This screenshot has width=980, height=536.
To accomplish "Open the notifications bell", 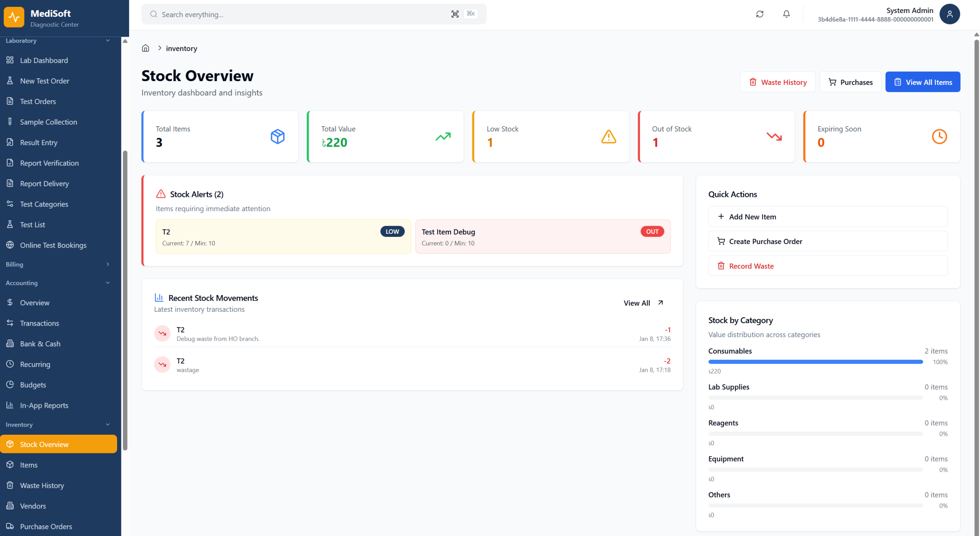I will coord(786,14).
